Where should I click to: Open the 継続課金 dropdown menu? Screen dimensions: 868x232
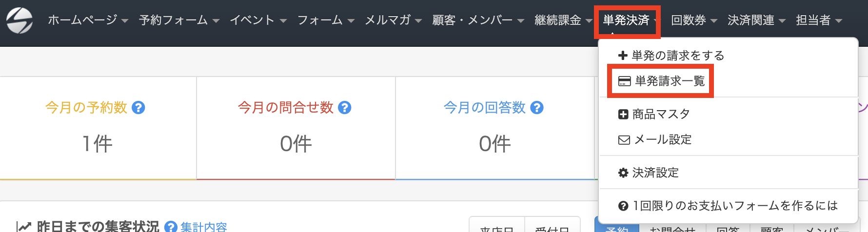click(x=563, y=20)
